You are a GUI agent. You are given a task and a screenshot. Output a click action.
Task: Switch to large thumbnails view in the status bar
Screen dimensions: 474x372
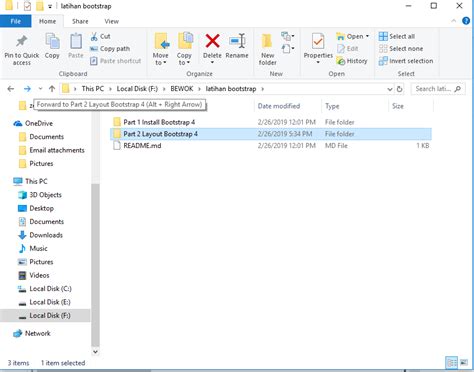tap(464, 362)
